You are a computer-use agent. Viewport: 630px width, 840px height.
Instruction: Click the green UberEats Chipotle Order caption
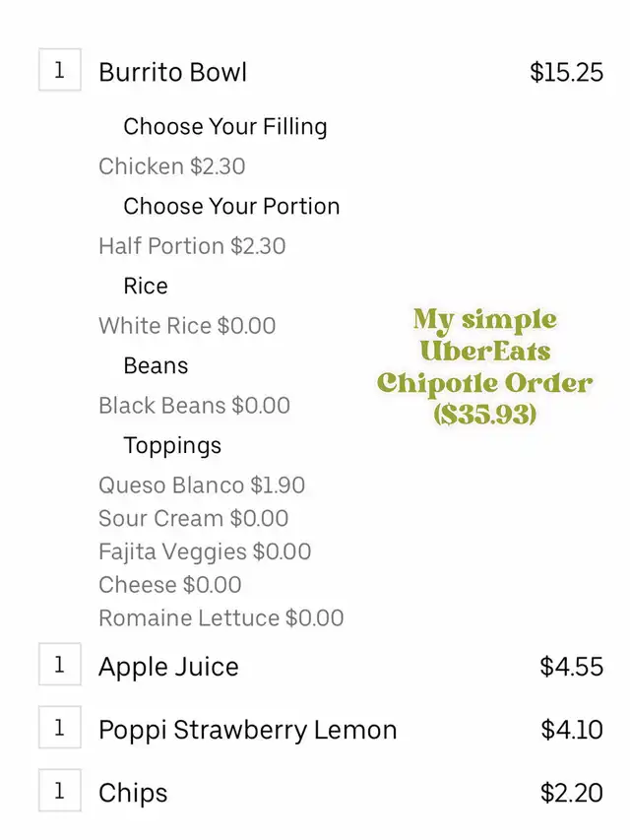(x=484, y=366)
